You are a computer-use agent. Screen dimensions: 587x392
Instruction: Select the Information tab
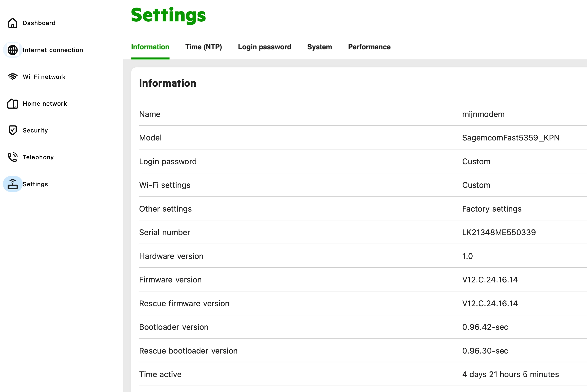click(x=150, y=47)
